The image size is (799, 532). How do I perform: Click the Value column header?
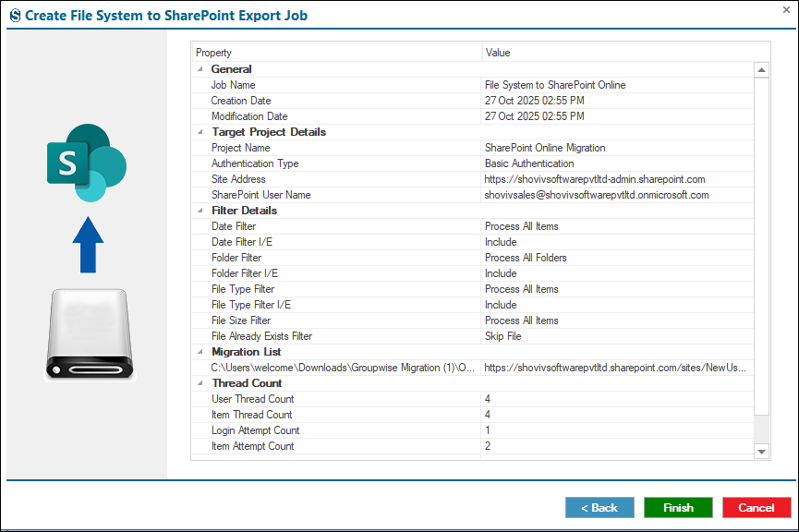(625, 53)
